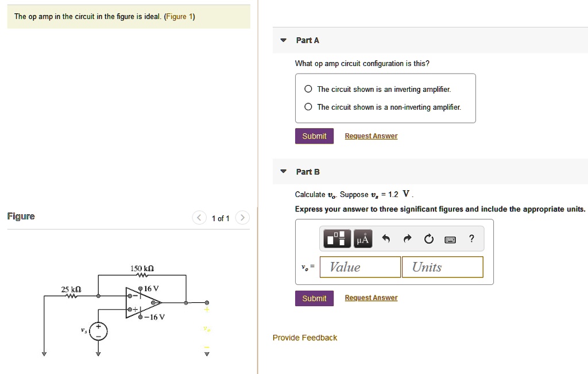Select the μÅ units entry icon
Screen dimensions: 588x374
(x=363, y=238)
